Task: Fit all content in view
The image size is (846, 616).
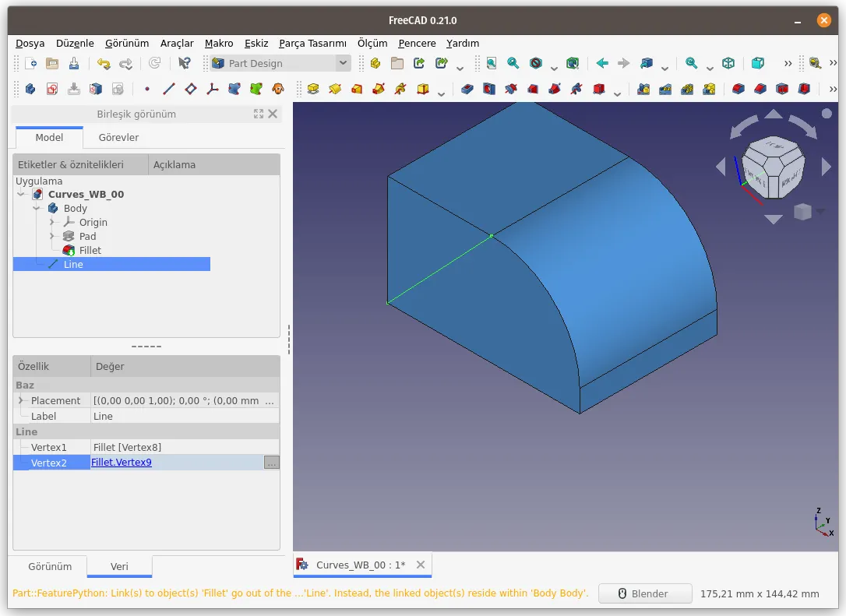Action: (491, 64)
